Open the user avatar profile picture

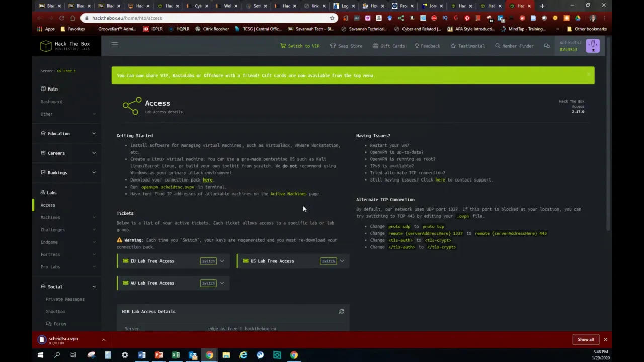[x=593, y=46]
